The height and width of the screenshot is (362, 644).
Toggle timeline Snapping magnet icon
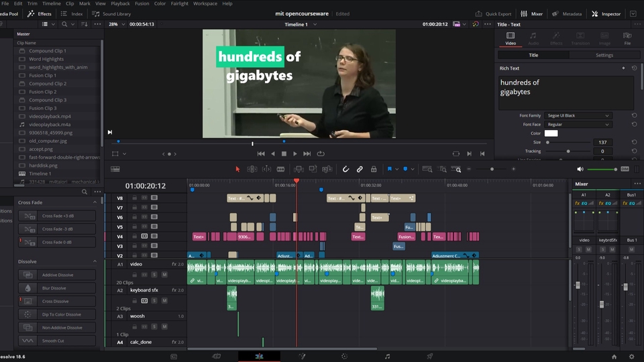point(346,169)
